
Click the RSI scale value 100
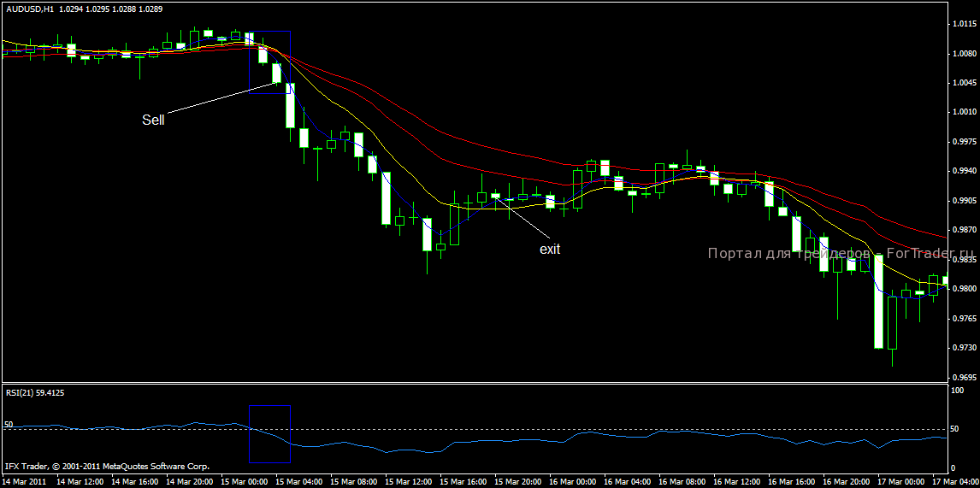pyautogui.click(x=957, y=390)
